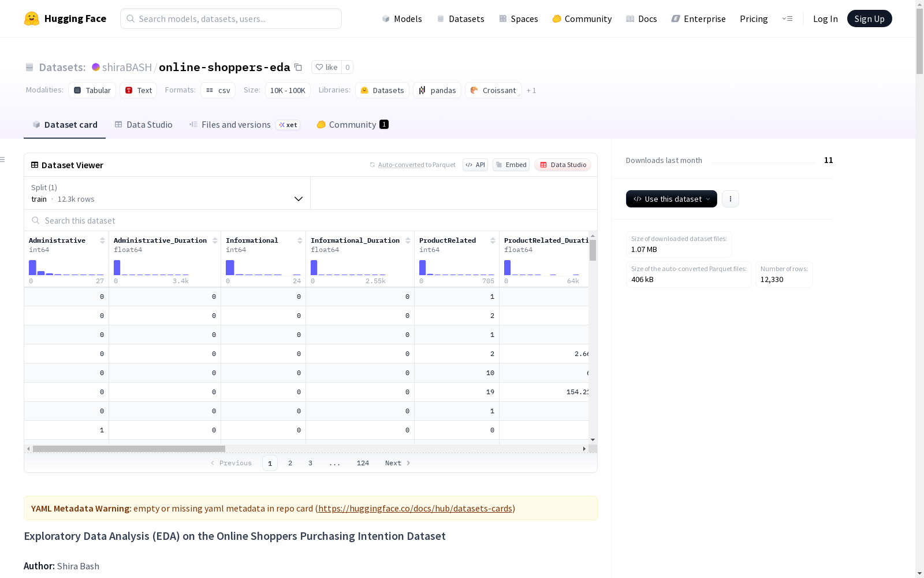The width and height of the screenshot is (924, 578).
Task: Open Enterprise in the top navigation
Action: pos(699,18)
